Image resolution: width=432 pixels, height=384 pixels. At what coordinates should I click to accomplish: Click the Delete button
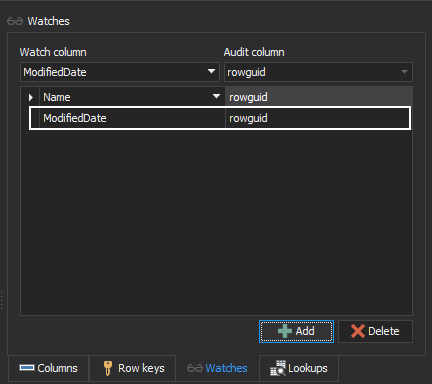pyautogui.click(x=375, y=331)
